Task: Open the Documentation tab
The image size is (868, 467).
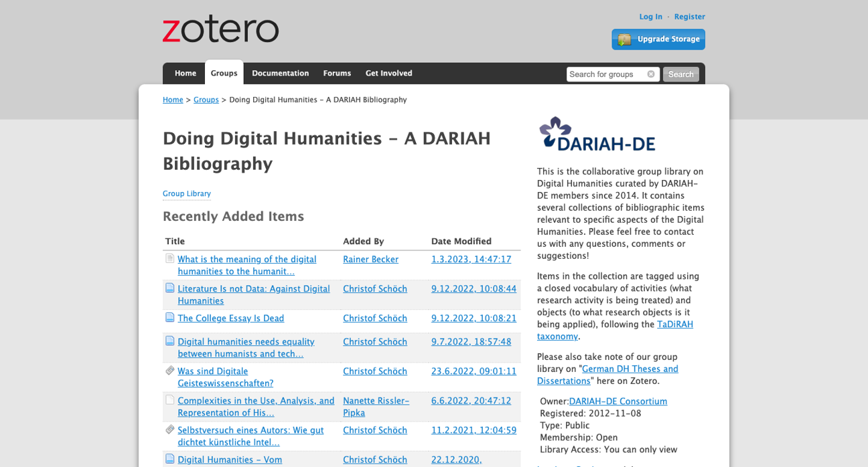Action: [x=280, y=74]
